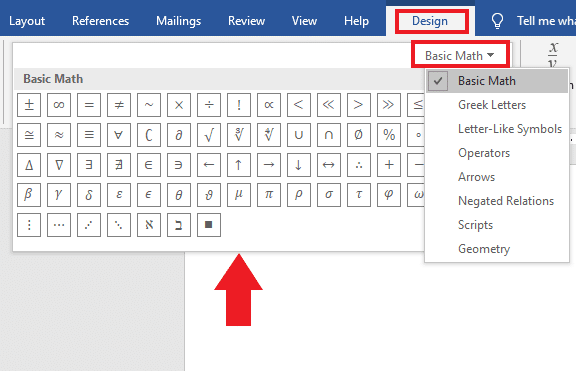This screenshot has height=371, width=576.
Task: Insert the therefore symbol
Action: pyautogui.click(x=359, y=165)
